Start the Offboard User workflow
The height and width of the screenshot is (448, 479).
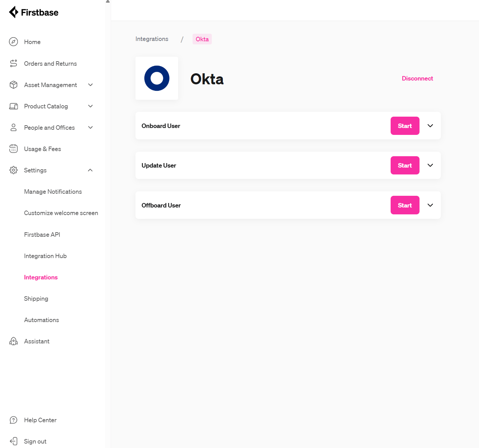point(405,205)
